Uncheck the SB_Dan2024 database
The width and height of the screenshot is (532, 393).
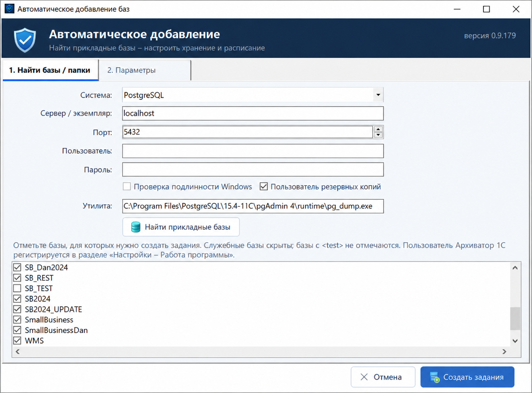(17, 268)
